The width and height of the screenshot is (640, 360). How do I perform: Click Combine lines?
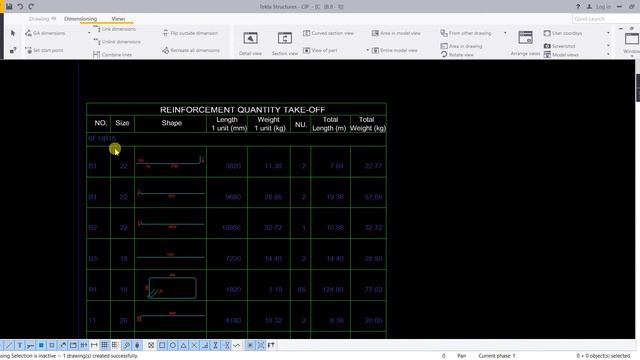pyautogui.click(x=112, y=54)
